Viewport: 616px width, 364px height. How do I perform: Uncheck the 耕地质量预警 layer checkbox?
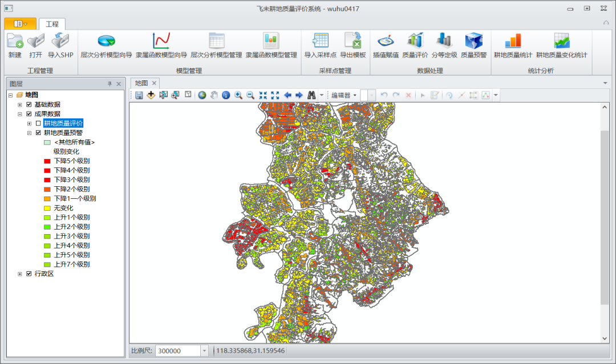point(38,133)
